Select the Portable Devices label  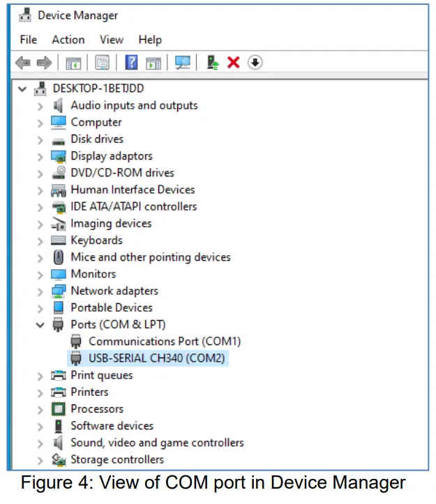pos(112,307)
